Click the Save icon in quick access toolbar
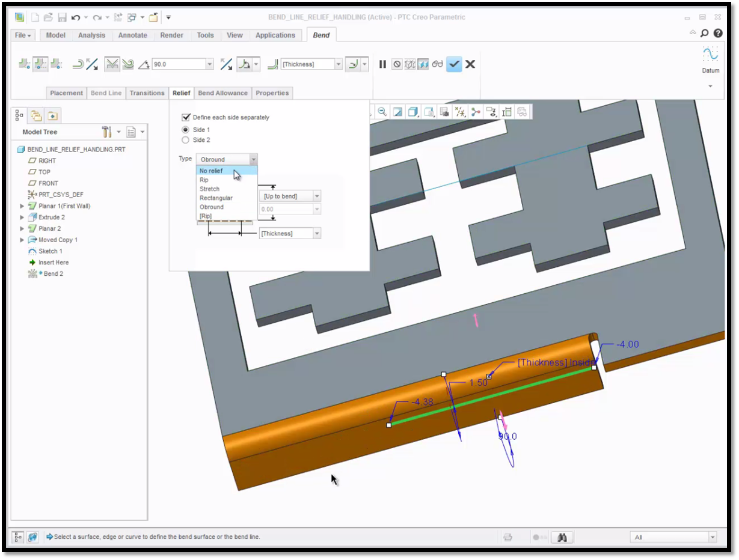This screenshot has height=560, width=739. click(61, 17)
